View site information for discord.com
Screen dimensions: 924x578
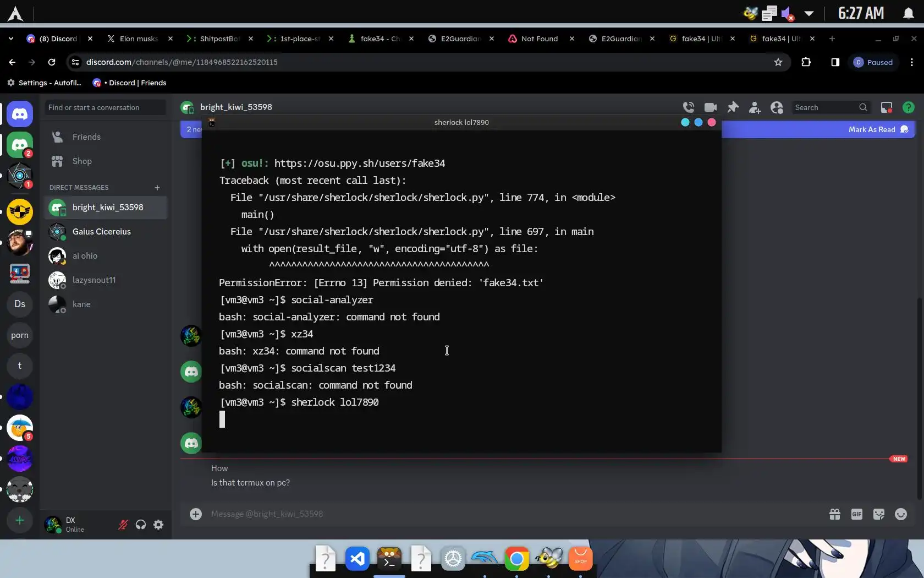(x=76, y=62)
